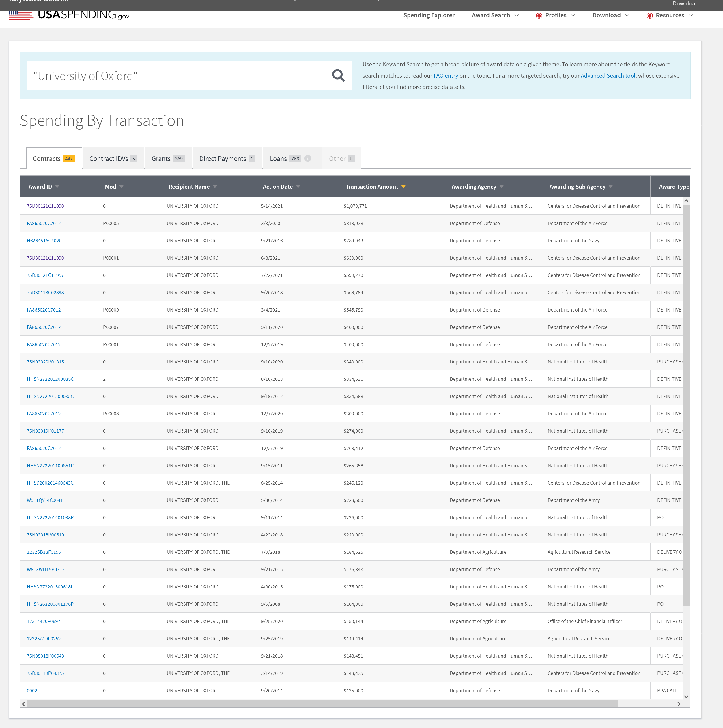The width and height of the screenshot is (723, 728).
Task: Click horizontal scrollbar left arrow
Action: pos(24,704)
